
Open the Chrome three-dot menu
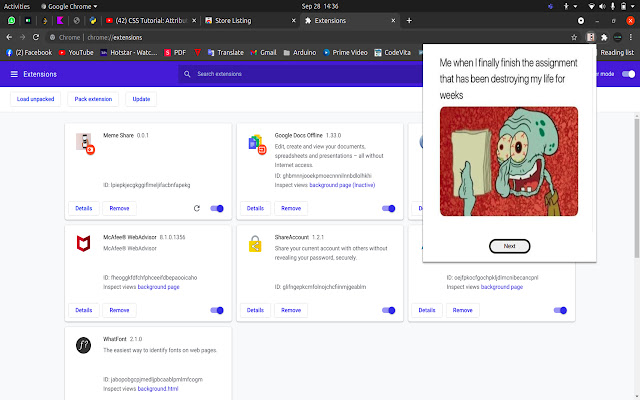631,37
